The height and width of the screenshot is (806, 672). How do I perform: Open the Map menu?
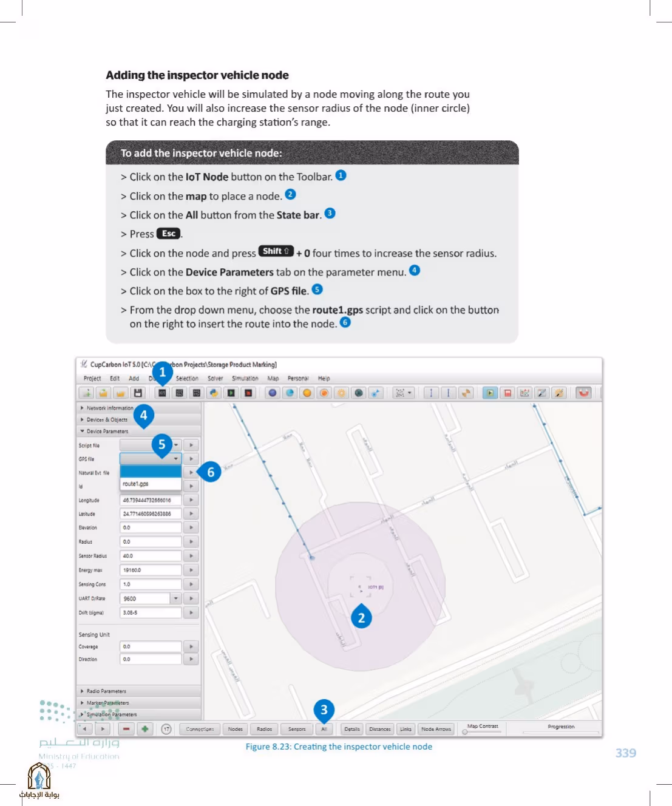(273, 378)
